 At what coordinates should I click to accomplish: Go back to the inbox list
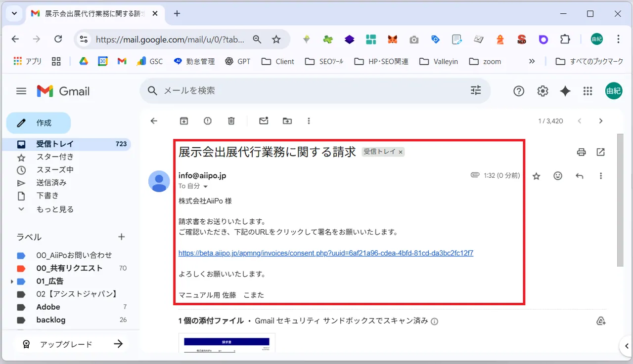coord(154,121)
